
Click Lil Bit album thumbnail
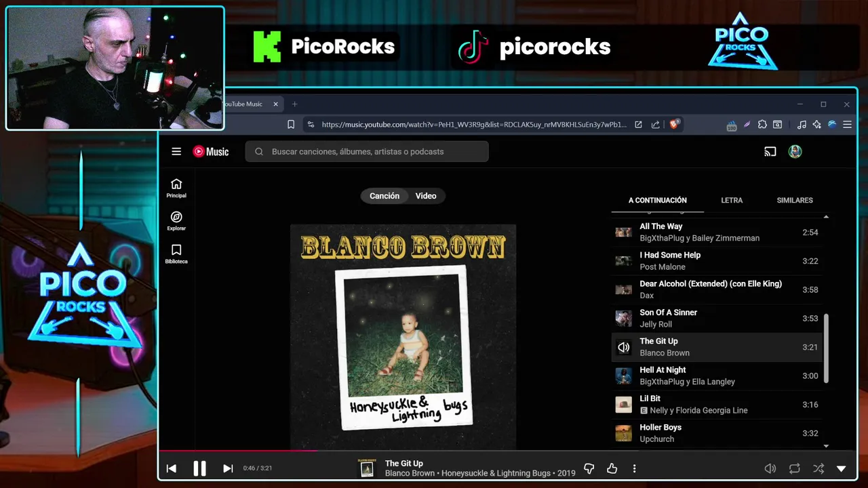623,405
